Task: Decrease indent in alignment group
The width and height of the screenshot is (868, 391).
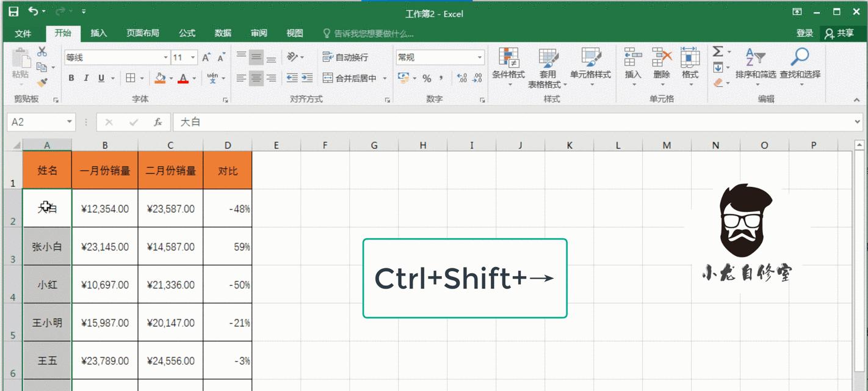Action: (292, 78)
